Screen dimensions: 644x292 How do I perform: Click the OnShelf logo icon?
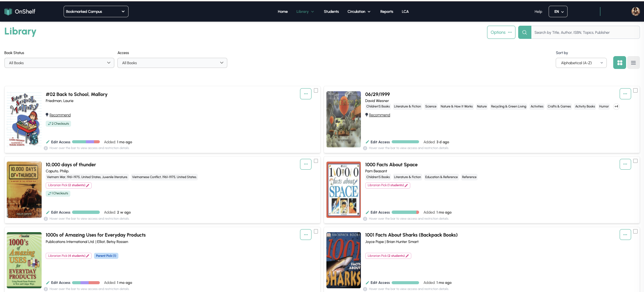[8, 11]
